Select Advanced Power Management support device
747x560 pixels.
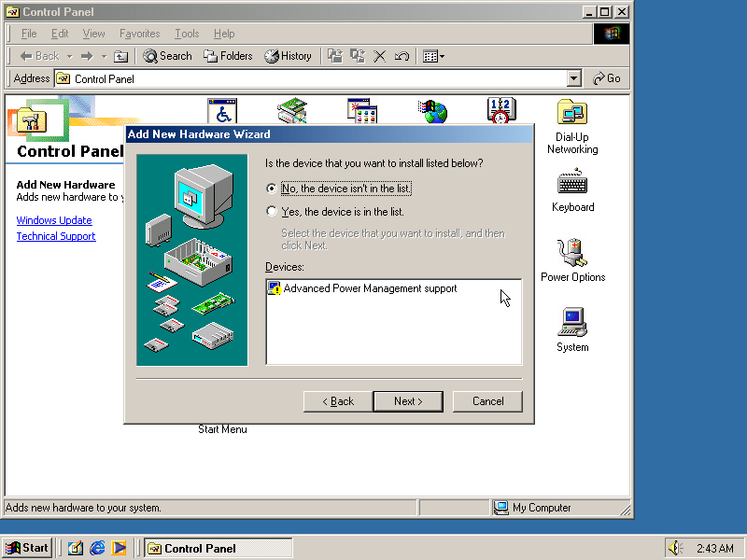click(364, 288)
